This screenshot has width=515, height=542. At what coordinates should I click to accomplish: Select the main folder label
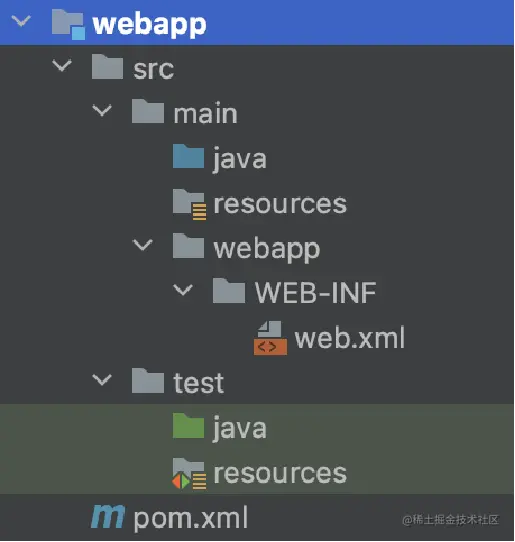(205, 113)
